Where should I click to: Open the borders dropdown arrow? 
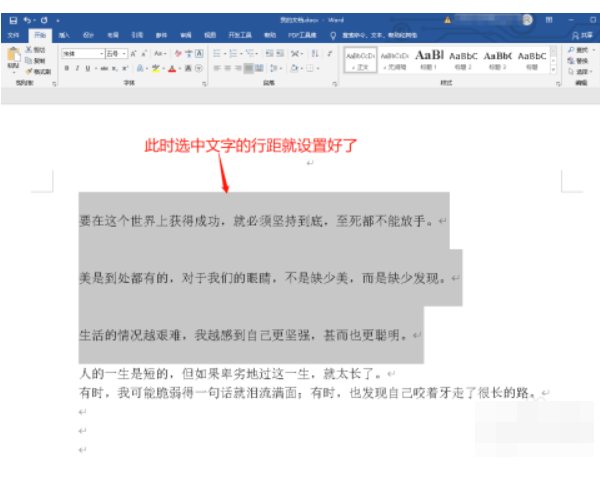318,68
